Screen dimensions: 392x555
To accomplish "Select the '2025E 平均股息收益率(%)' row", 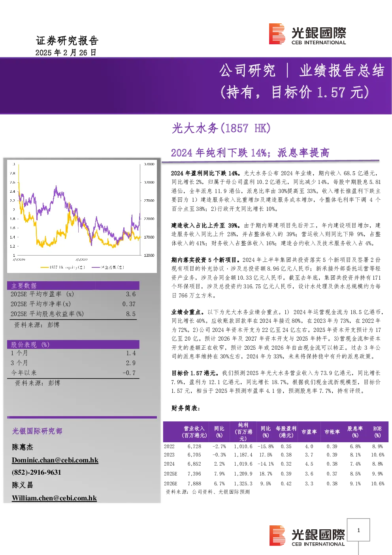I will pos(73,314).
